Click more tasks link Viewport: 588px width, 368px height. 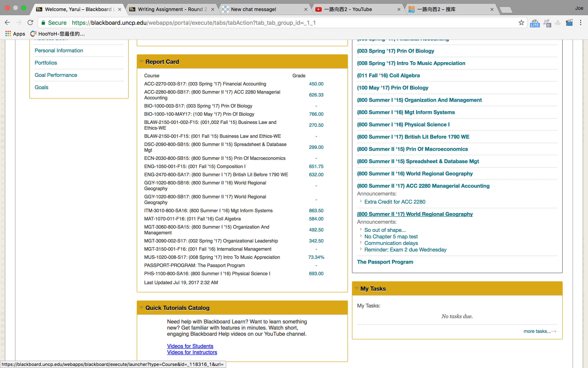click(x=540, y=331)
